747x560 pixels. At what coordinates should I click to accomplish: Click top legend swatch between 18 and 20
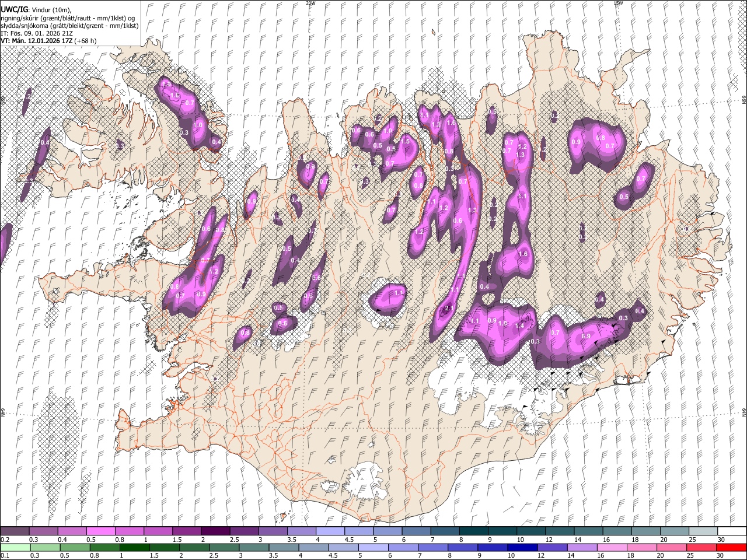(646, 531)
